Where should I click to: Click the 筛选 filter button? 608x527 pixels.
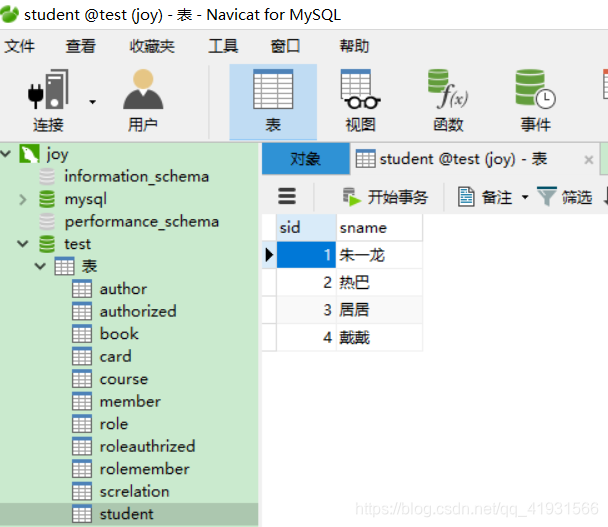pyautogui.click(x=565, y=197)
